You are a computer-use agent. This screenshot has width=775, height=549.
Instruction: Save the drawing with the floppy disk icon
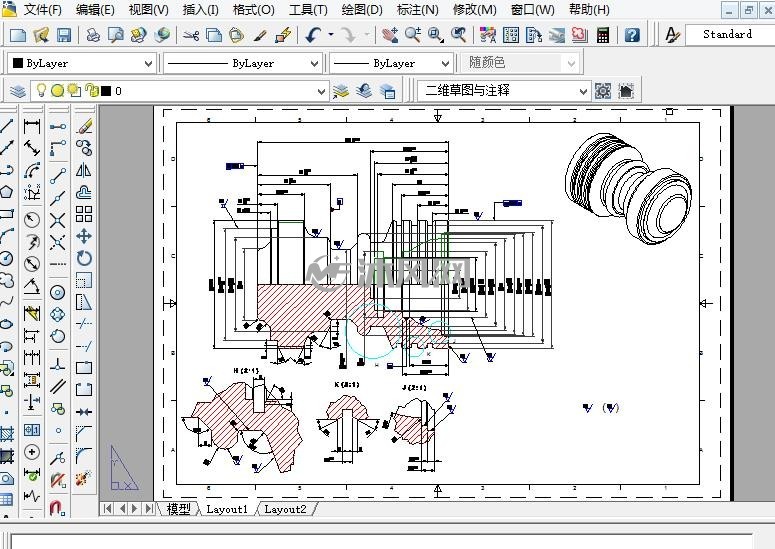point(64,35)
